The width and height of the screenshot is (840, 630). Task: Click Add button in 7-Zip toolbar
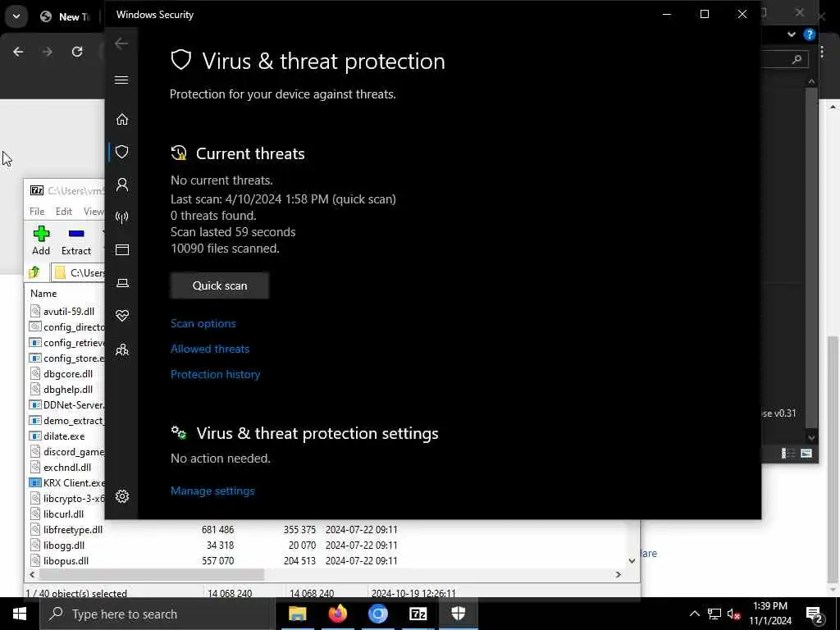(41, 240)
